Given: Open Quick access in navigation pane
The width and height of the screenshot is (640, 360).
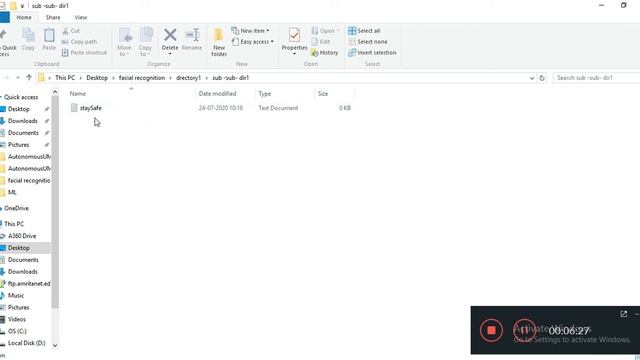Looking at the screenshot, I should point(21,97).
